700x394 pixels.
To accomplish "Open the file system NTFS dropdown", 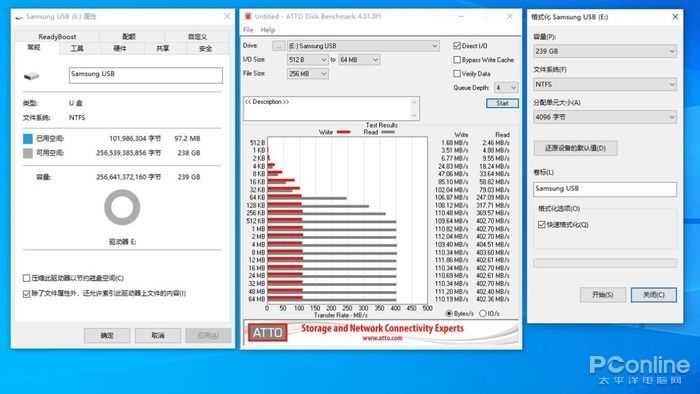I will coord(605,84).
